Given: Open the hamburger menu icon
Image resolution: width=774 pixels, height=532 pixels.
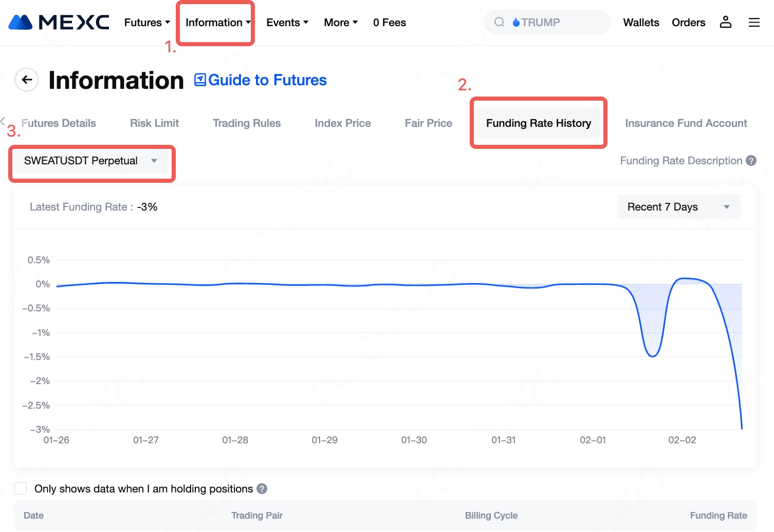Looking at the screenshot, I should pos(753,22).
